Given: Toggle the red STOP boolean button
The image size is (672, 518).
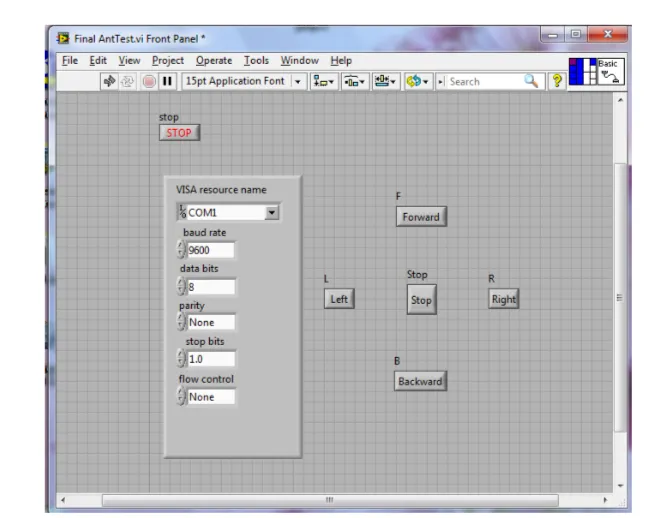Looking at the screenshot, I should pyautogui.click(x=179, y=132).
